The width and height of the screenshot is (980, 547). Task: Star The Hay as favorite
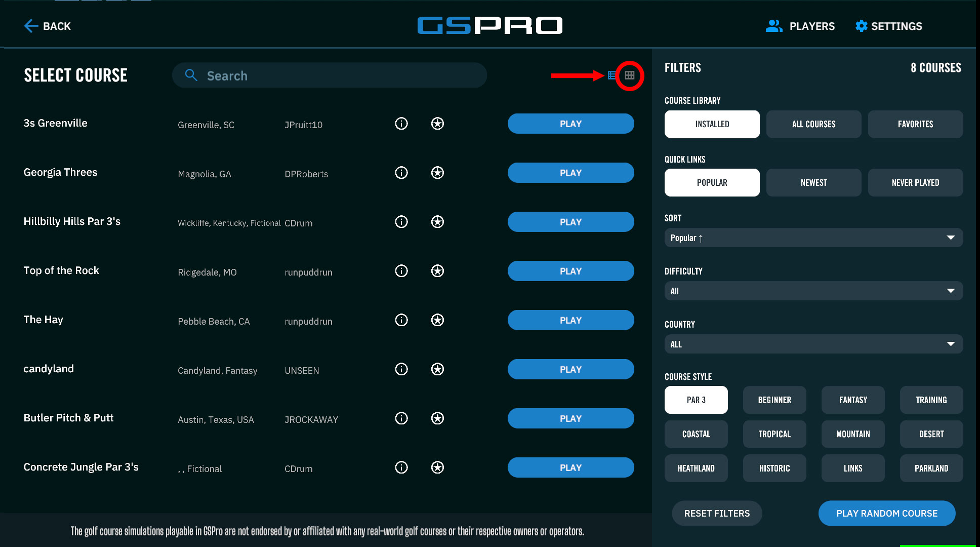437,320
